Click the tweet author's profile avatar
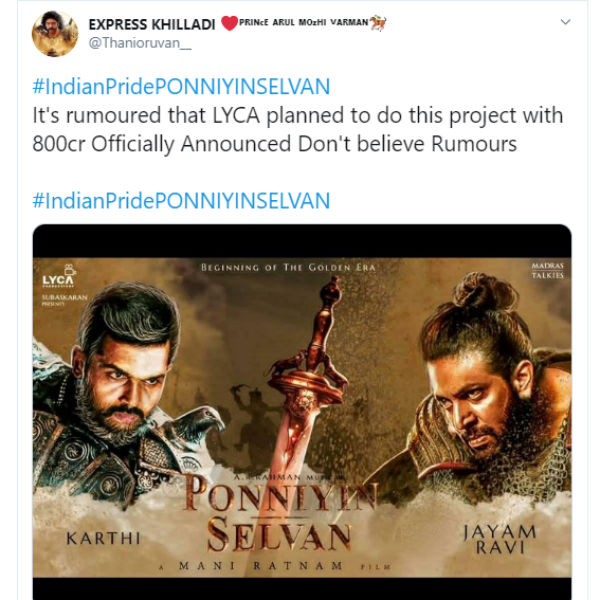The image size is (600, 600). [54, 33]
